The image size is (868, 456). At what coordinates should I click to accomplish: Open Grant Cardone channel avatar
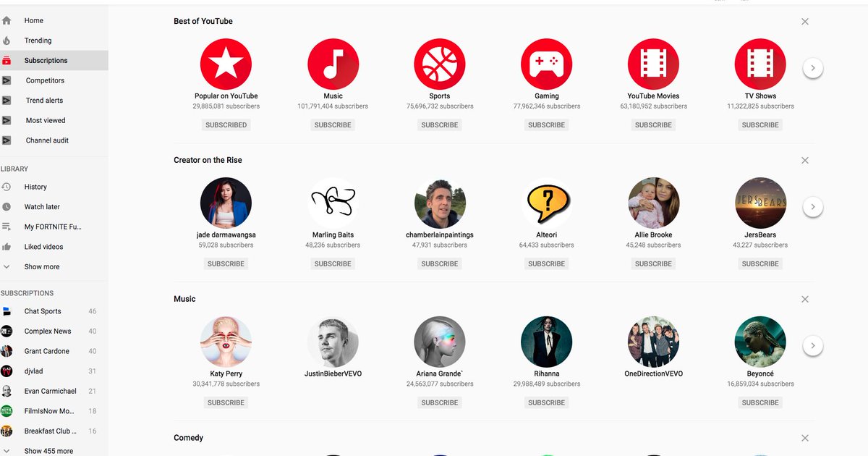coord(7,351)
